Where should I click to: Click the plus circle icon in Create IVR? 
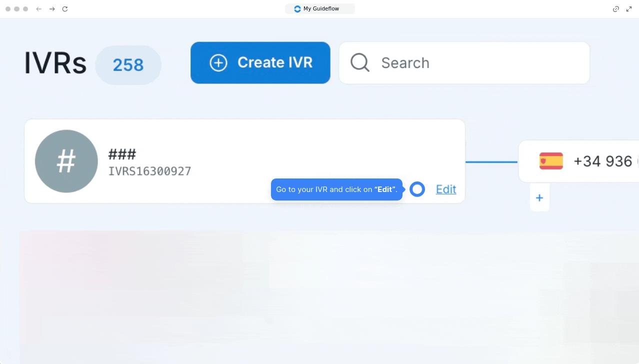tap(218, 63)
